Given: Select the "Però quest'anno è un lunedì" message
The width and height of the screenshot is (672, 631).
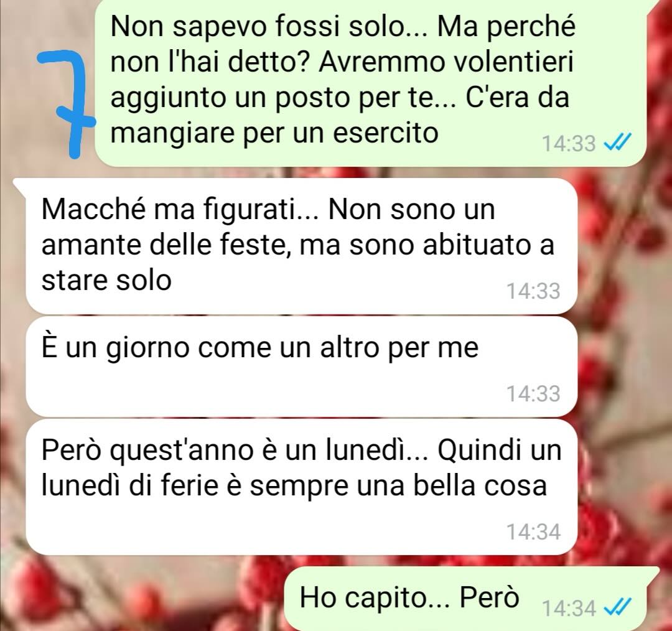Looking at the screenshot, I should coord(301,487).
